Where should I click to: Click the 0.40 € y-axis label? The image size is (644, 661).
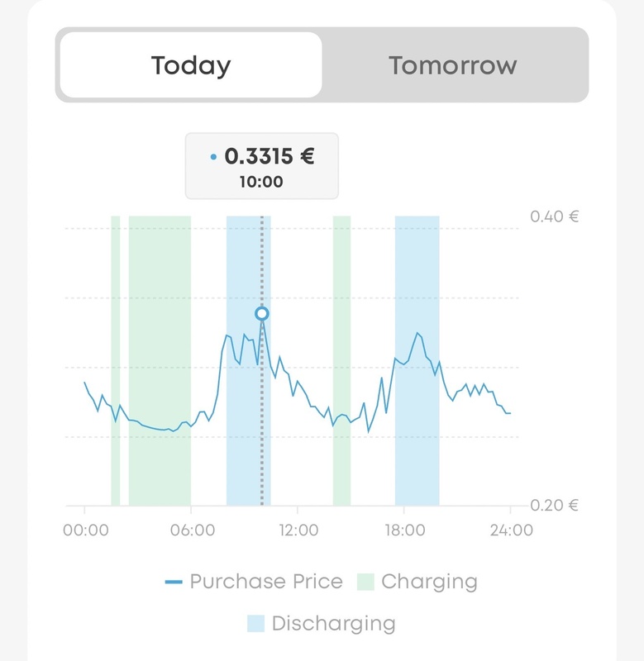553,217
